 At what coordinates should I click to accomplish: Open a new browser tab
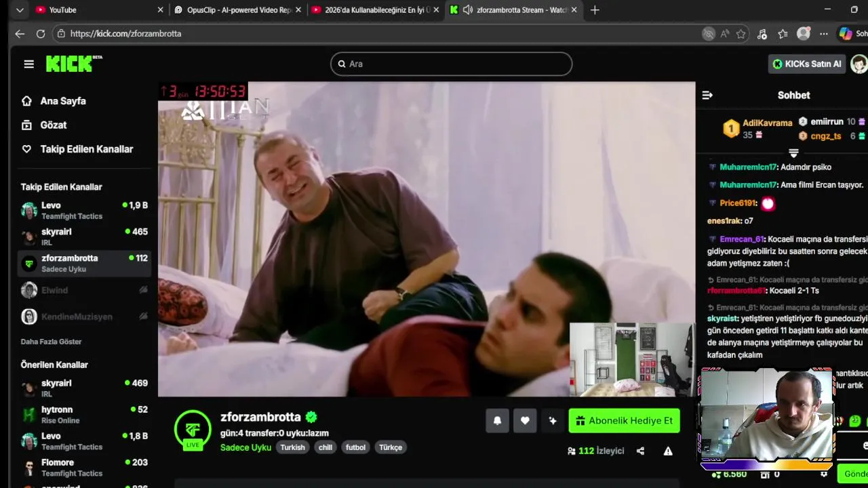point(595,10)
